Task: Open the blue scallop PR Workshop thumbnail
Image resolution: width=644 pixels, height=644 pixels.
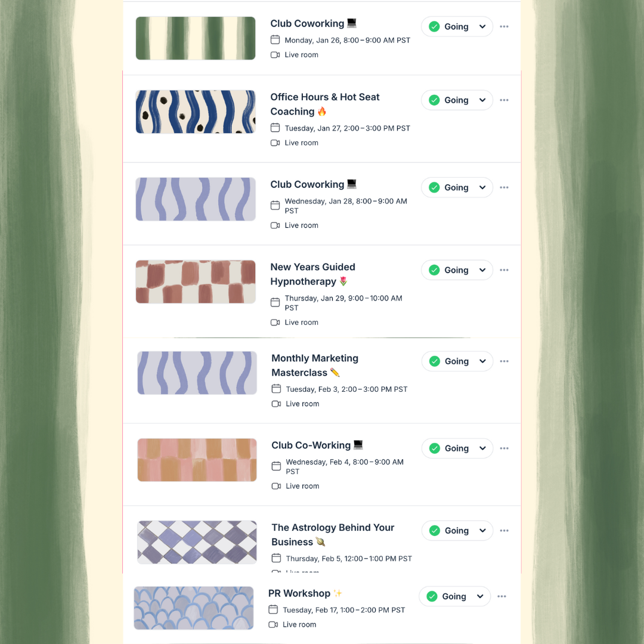Action: click(194, 608)
